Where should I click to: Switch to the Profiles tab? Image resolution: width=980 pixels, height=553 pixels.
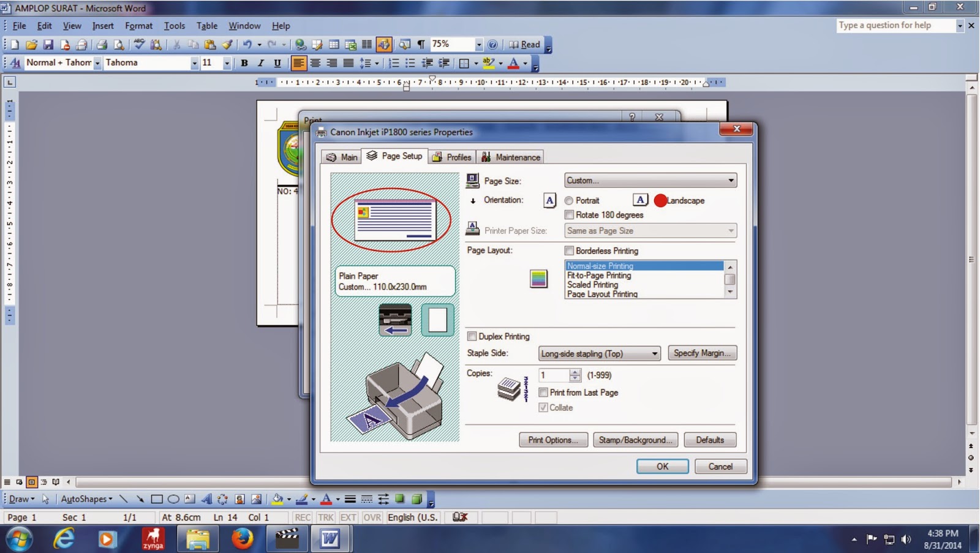click(452, 157)
